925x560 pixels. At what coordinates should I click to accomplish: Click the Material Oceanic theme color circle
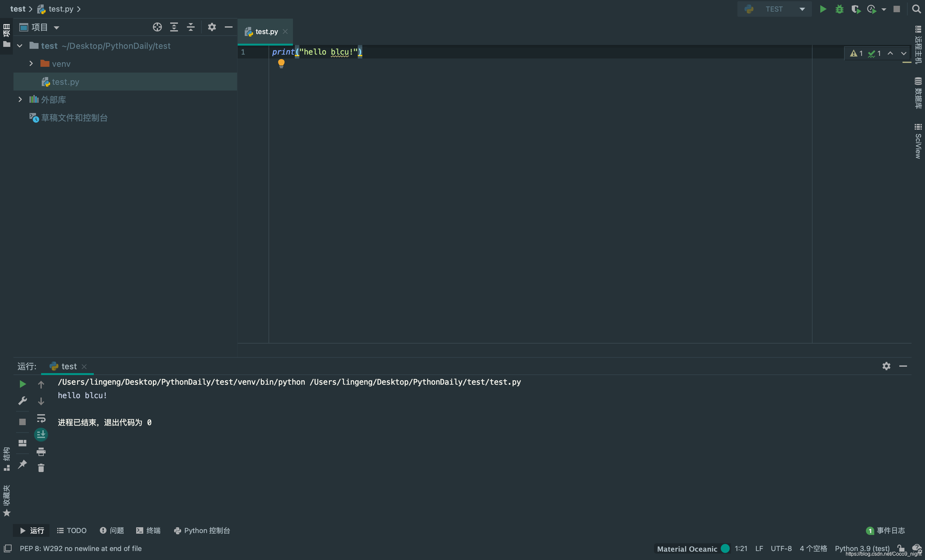pos(725,548)
